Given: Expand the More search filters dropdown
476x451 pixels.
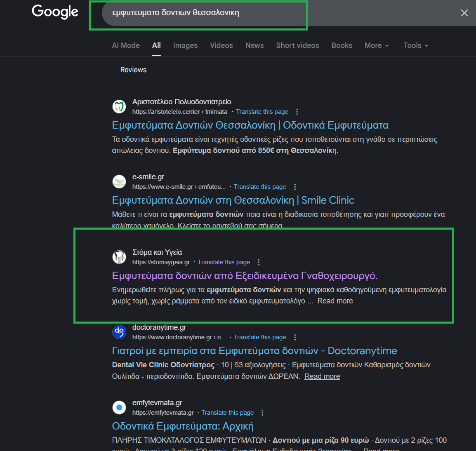Looking at the screenshot, I should click(376, 45).
